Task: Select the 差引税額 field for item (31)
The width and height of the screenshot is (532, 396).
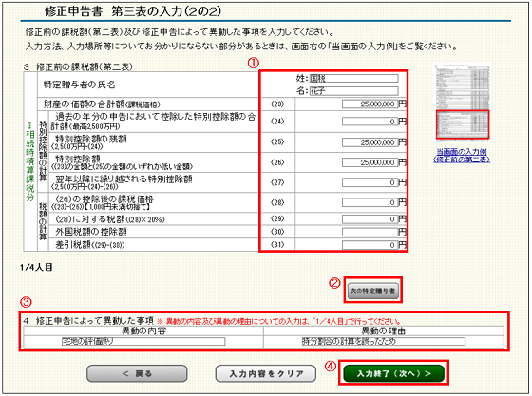Action: tap(370, 245)
